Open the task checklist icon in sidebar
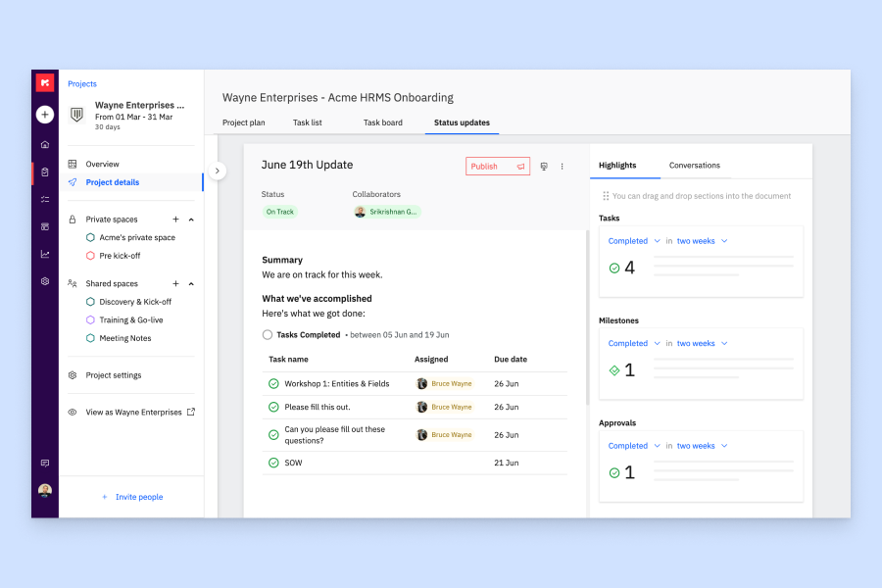 pos(45,199)
